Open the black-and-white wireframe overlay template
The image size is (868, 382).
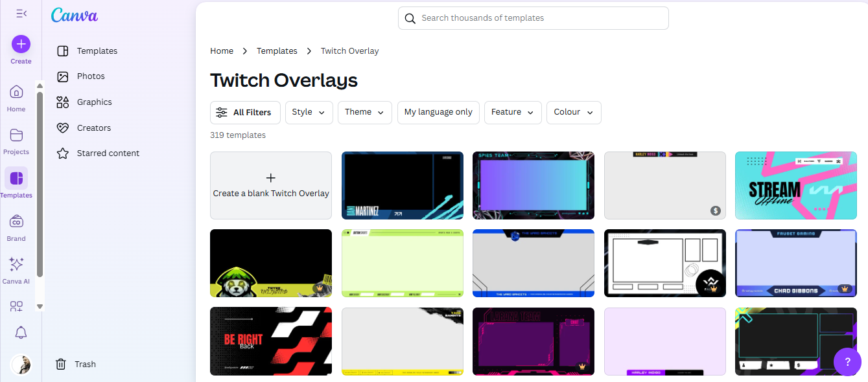665,264
